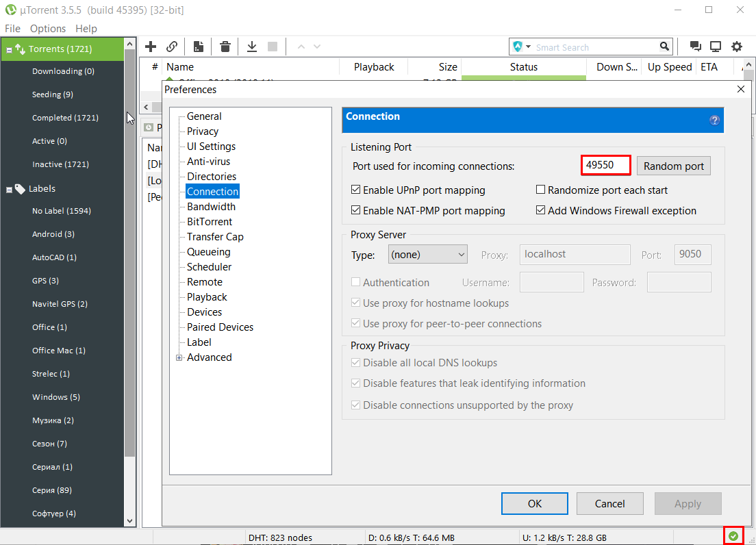Click the Add Torrent plus icon
Viewport: 756px width, 545px height.
151,47
